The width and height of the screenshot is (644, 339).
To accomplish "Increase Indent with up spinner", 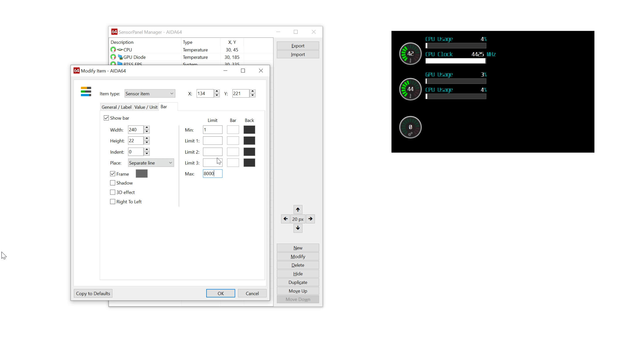I will tap(147, 150).
